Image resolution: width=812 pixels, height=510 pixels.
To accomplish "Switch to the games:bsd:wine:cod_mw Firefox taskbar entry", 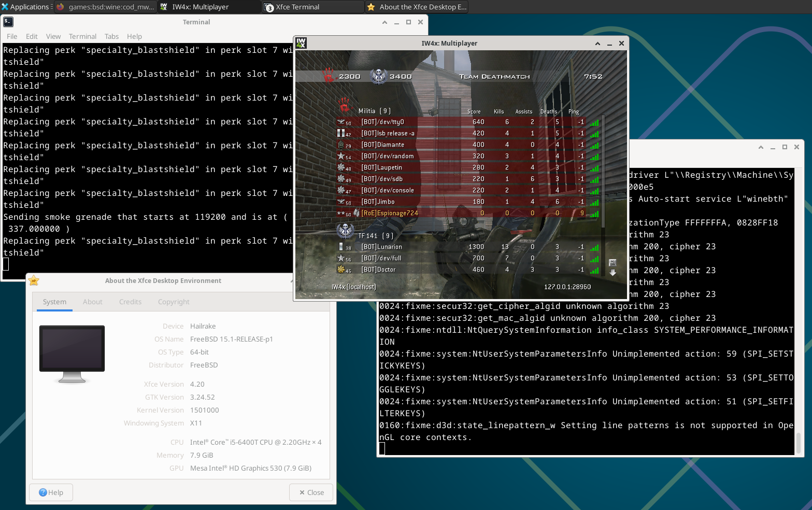I will point(106,7).
